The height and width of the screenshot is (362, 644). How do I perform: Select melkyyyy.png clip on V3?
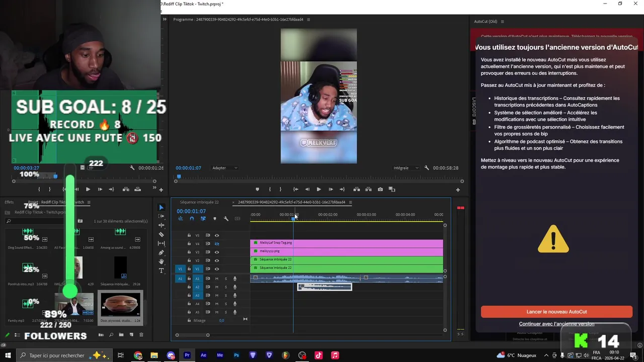pos(347,251)
